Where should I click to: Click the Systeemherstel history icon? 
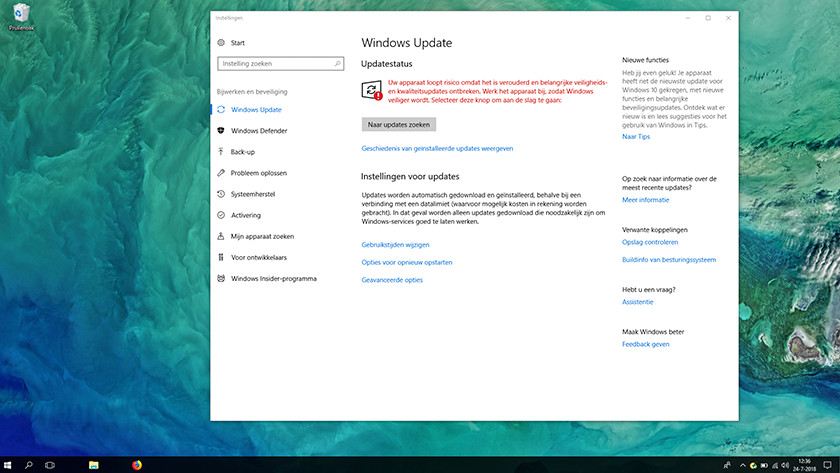click(x=221, y=194)
